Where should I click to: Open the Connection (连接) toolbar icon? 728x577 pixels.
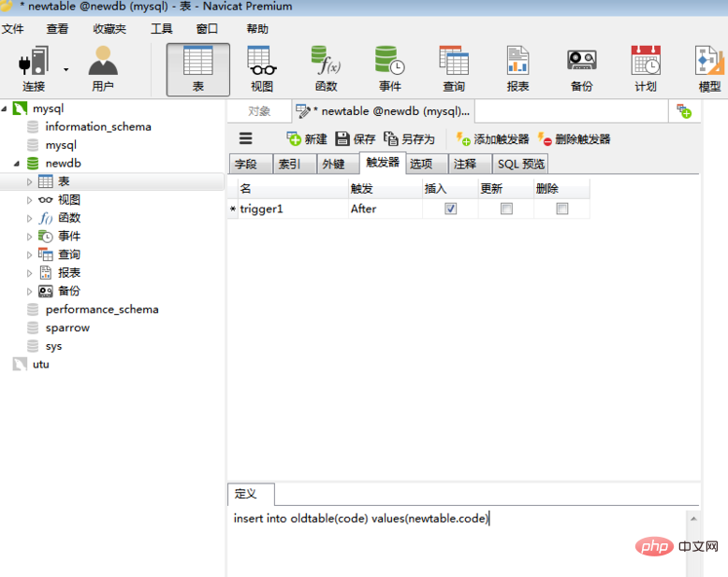pyautogui.click(x=34, y=69)
